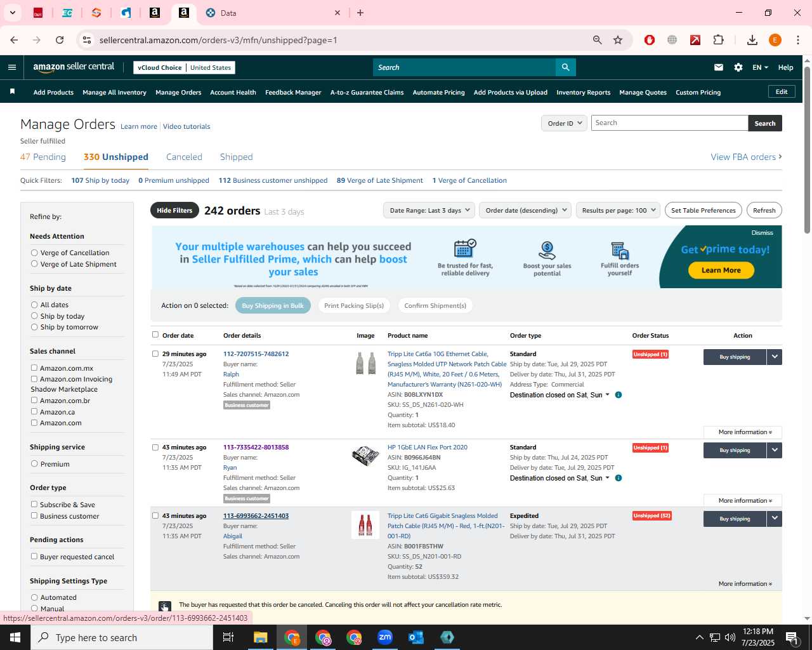This screenshot has width=812, height=650.
Task: Open Windows Start menu
Action: (x=15, y=637)
